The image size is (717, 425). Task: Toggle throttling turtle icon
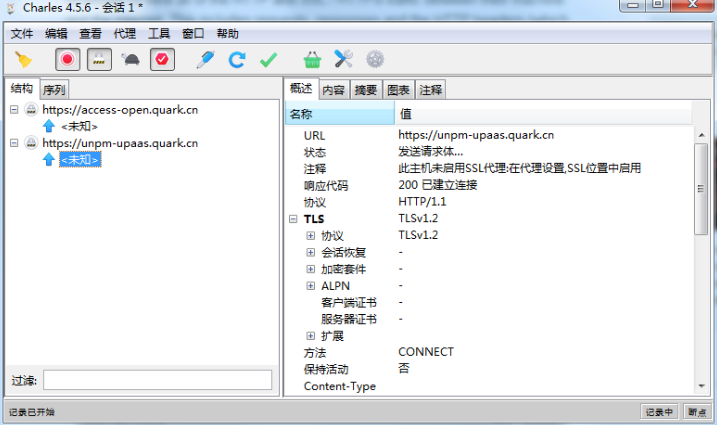(x=131, y=59)
